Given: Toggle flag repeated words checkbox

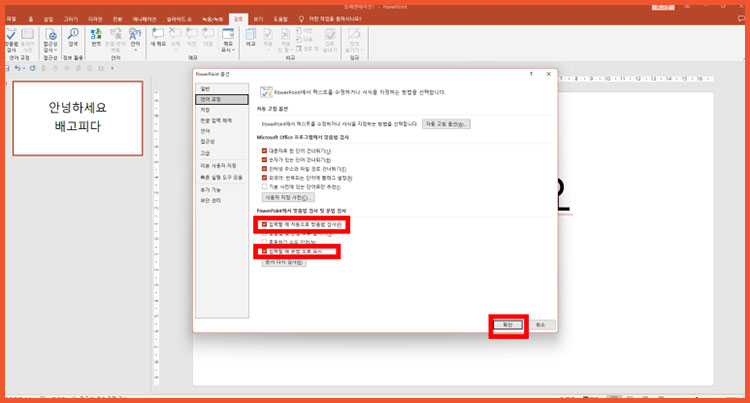Looking at the screenshot, I should (264, 178).
